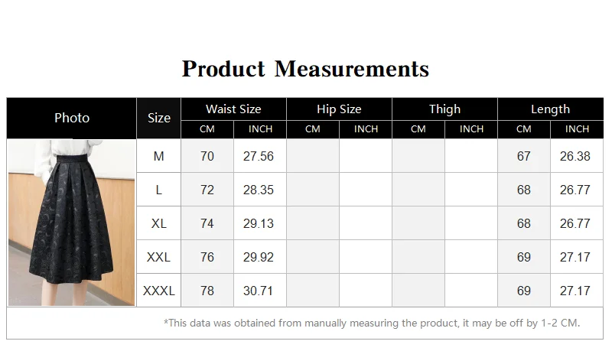Click the 27.56 inch waist value
612x364 pixels.
pos(259,156)
